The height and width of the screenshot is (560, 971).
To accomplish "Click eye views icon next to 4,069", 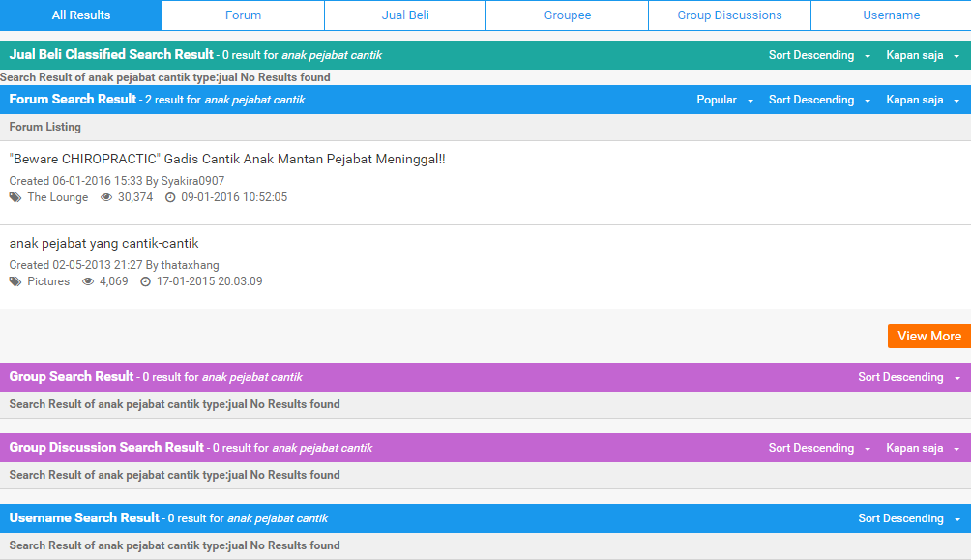I will pos(88,281).
